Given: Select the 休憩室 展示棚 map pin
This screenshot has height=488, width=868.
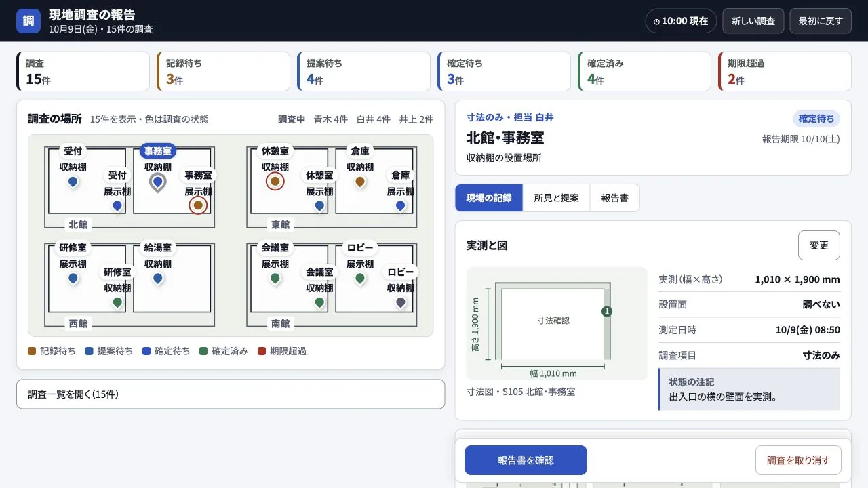Looking at the screenshot, I should 319,206.
